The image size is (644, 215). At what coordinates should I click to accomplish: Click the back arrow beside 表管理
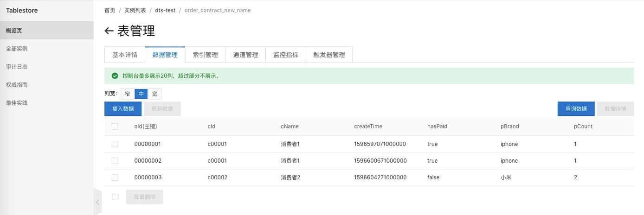(109, 31)
